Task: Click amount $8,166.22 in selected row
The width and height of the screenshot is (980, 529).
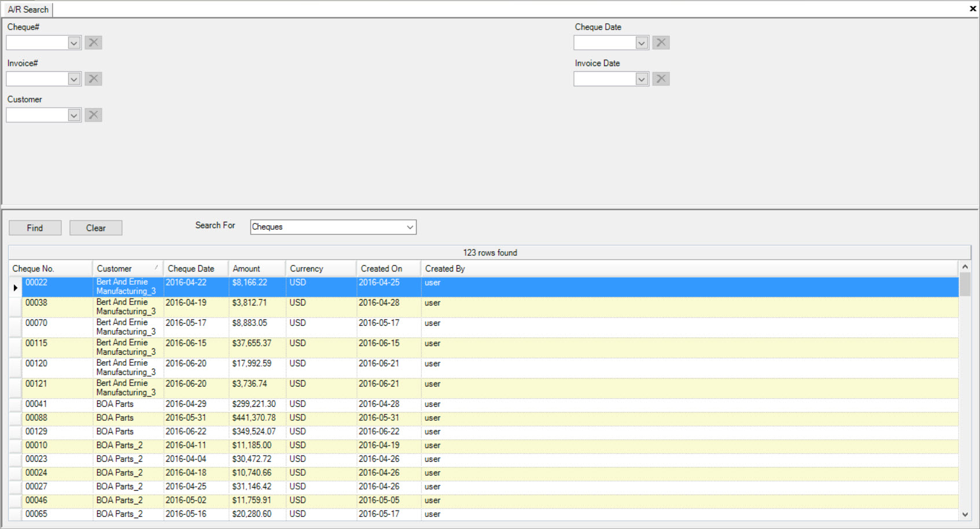Action: click(x=257, y=287)
